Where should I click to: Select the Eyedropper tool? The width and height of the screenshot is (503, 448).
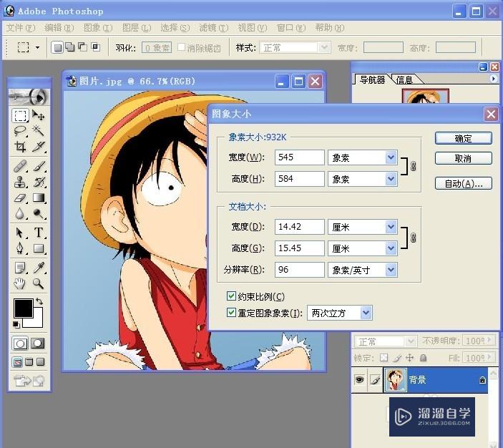[38, 268]
